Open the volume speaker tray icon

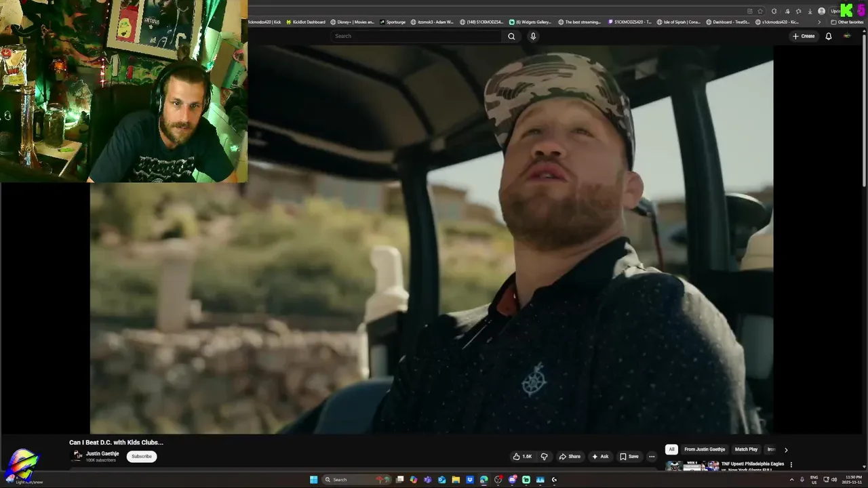(x=834, y=480)
